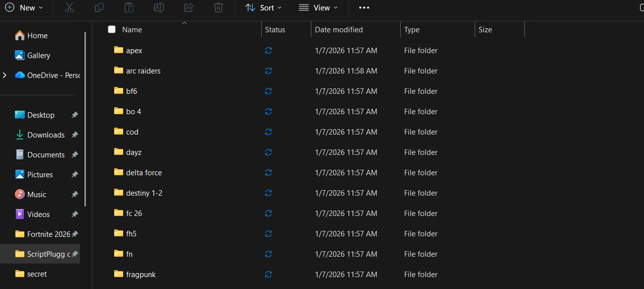The image size is (644, 289).
Task: Sort by the Type column header
Action: tap(412, 30)
